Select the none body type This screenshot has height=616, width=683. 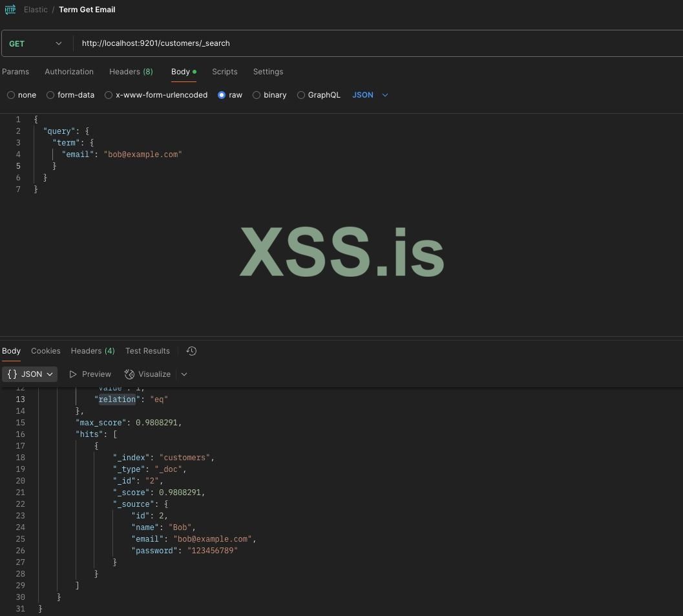[11, 95]
